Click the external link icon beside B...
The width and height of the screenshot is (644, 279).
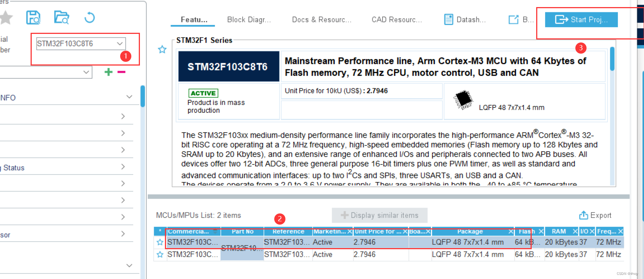[x=514, y=19]
